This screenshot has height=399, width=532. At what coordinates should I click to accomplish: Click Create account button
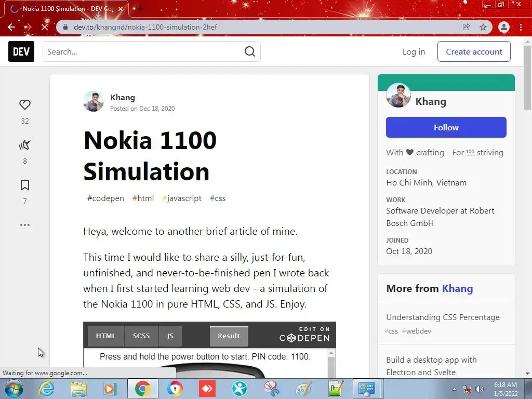(474, 51)
